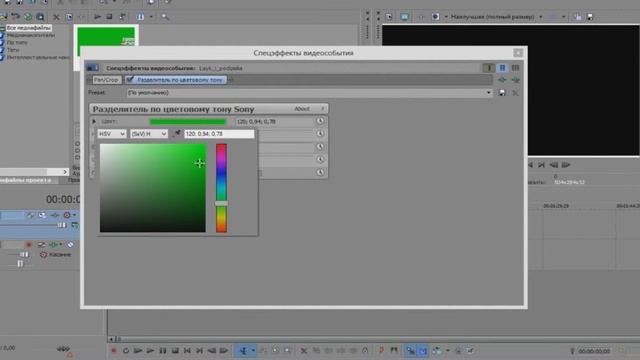Toggle the auto-crossfade icon in bottom toolbar
640x360 pixels.
pyautogui.click(x=423, y=351)
